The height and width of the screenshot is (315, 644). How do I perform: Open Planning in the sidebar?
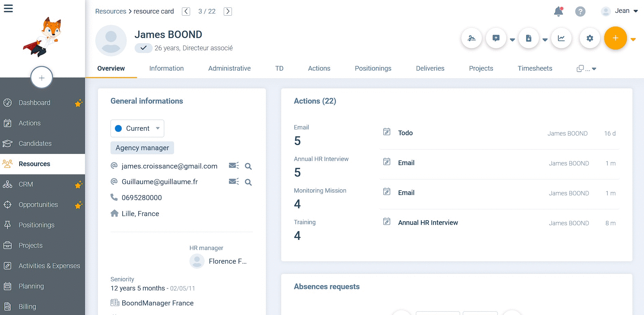pos(43,286)
